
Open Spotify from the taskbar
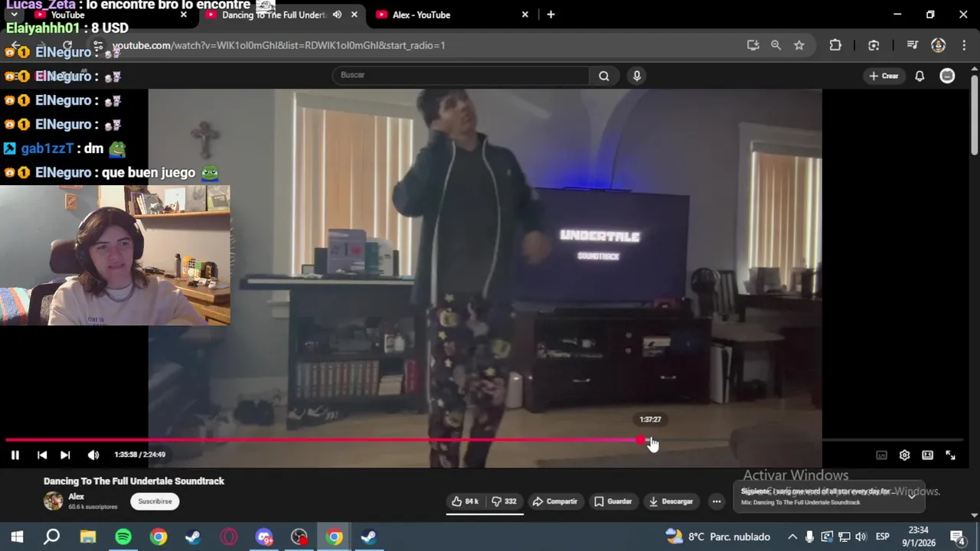click(123, 536)
